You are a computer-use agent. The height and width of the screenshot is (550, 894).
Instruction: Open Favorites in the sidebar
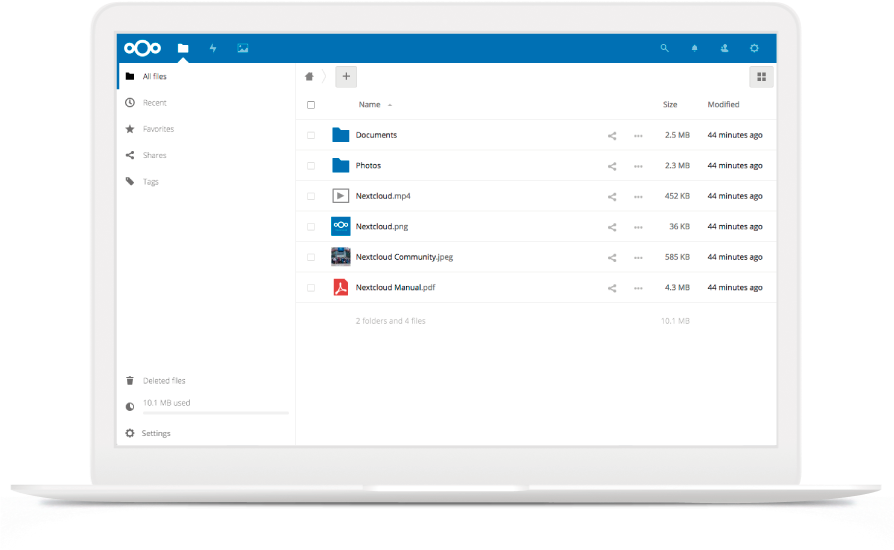click(x=158, y=129)
